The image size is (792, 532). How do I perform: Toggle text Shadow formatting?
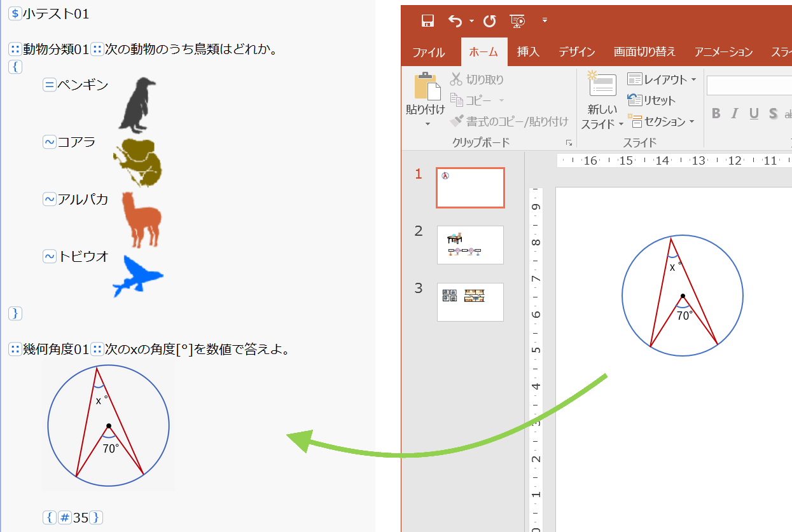[773, 114]
